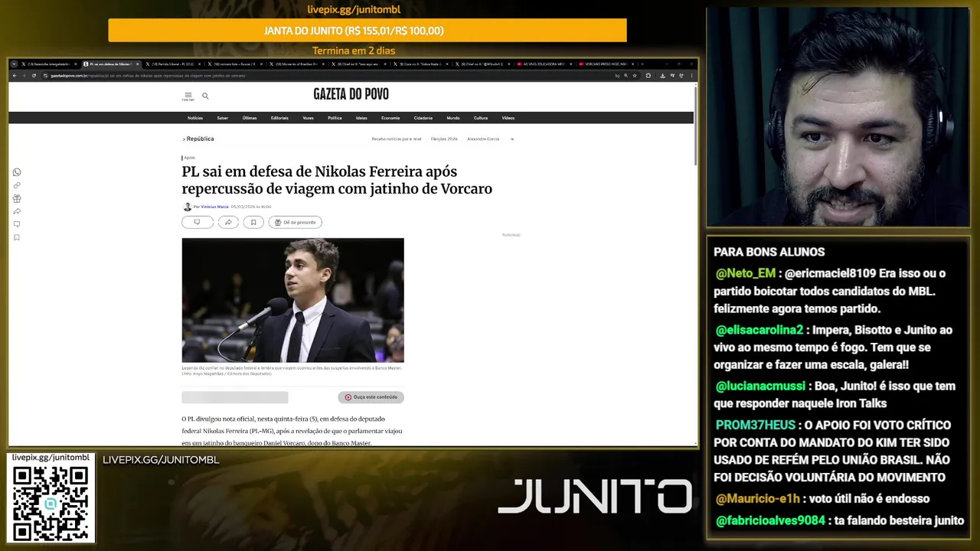Open the Vídeos section in nav bar

(508, 118)
